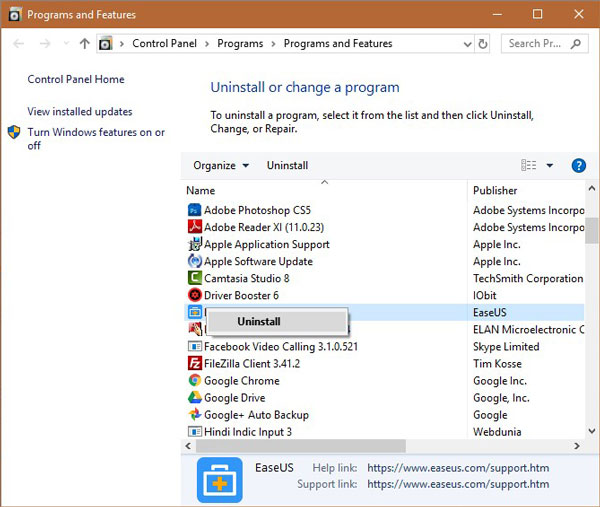Click the forward navigation arrow
The height and width of the screenshot is (507, 600).
(x=45, y=44)
